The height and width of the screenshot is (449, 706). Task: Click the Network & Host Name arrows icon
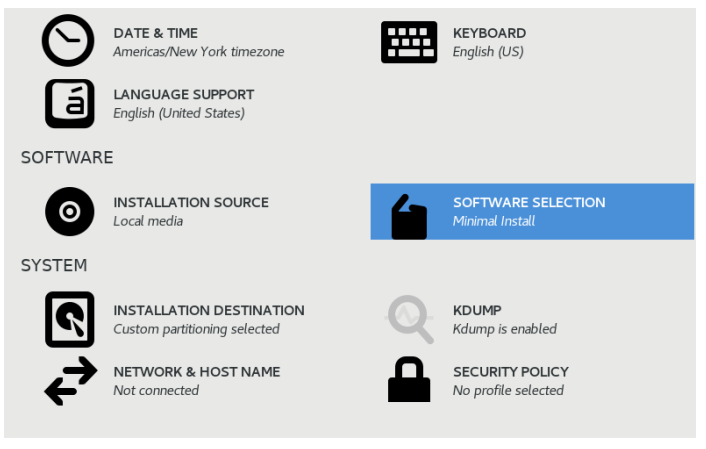(70, 381)
